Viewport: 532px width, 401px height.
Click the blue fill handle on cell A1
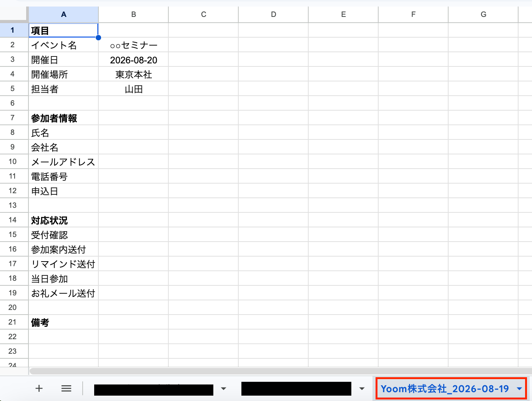tap(98, 38)
